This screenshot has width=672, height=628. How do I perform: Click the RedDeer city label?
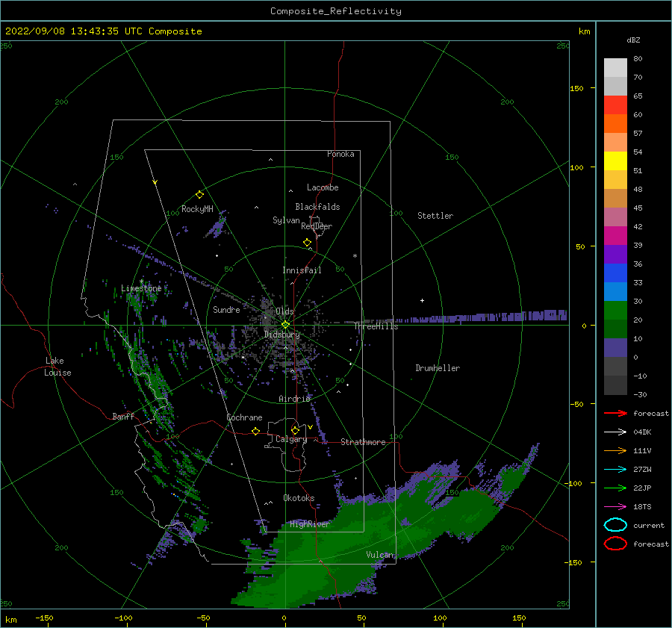[317, 226]
